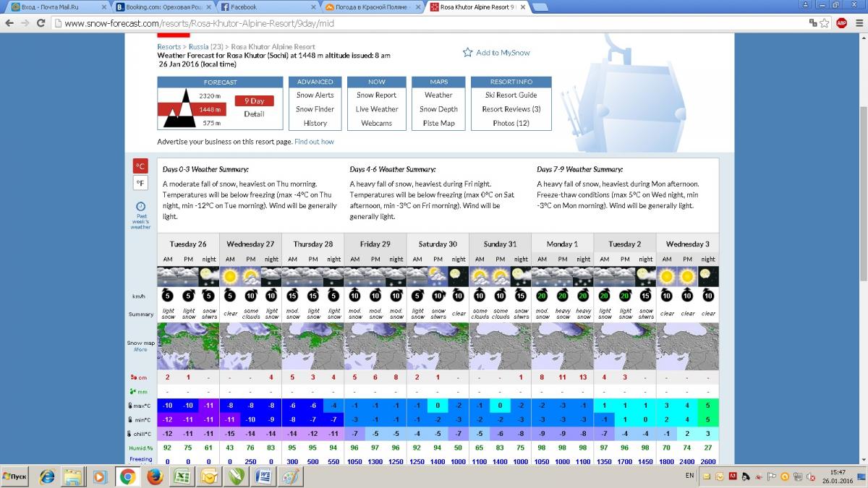Viewport: 868px width, 488px height.
Task: Go to the Resorts breadcrumb link
Action: coord(169,47)
